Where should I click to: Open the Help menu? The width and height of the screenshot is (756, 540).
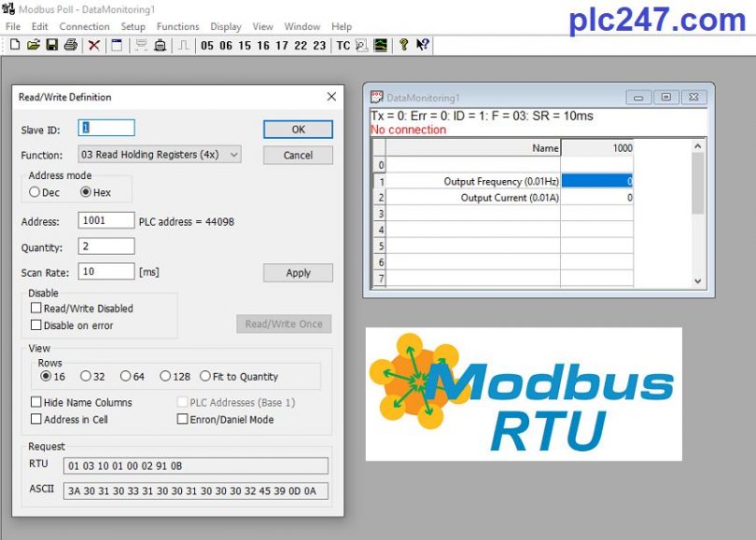click(342, 26)
